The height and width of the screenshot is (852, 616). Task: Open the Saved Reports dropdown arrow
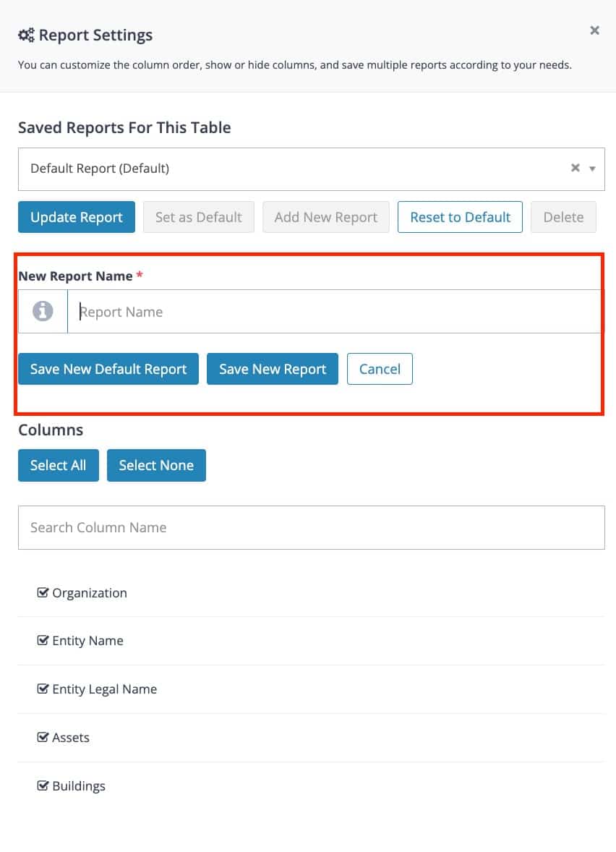(x=593, y=169)
